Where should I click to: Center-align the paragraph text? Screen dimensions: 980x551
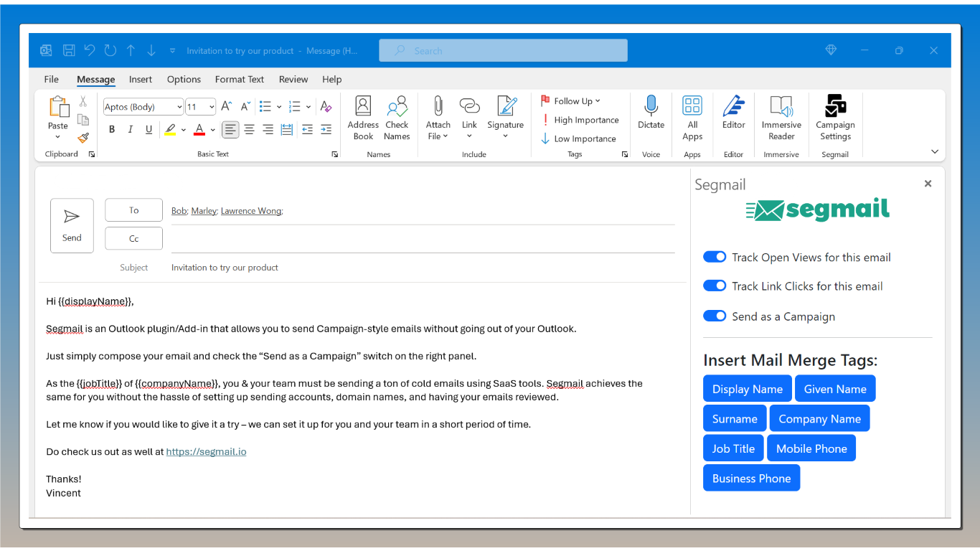pyautogui.click(x=249, y=129)
